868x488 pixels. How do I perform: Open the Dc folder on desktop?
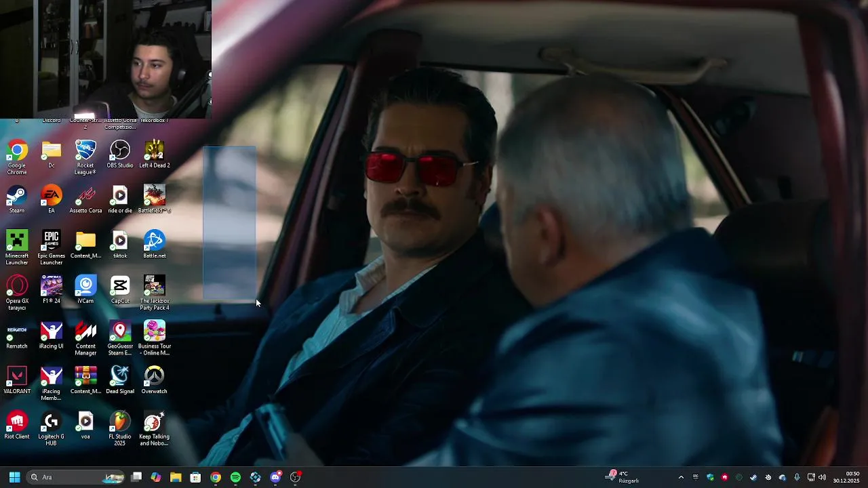52,155
